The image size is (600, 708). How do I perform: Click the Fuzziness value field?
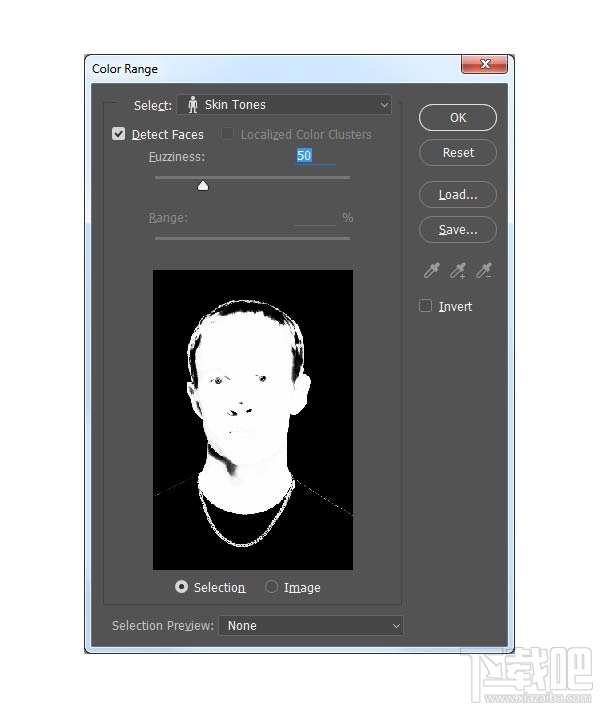pyautogui.click(x=315, y=156)
